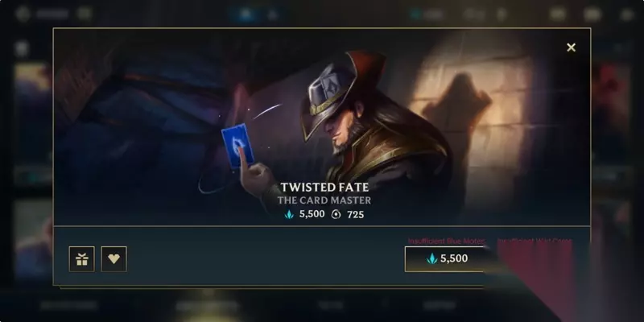644x322 pixels.
Task: Click the Blue Motes icon inside purchase button
Action: pos(431,258)
